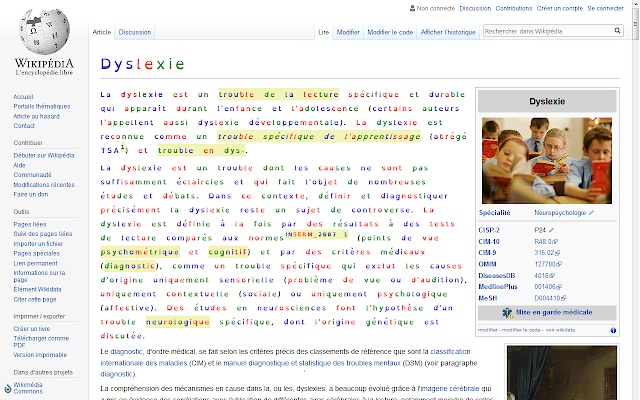Open Suivi des pages liées link
The height and width of the screenshot is (400, 640).
click(42, 234)
